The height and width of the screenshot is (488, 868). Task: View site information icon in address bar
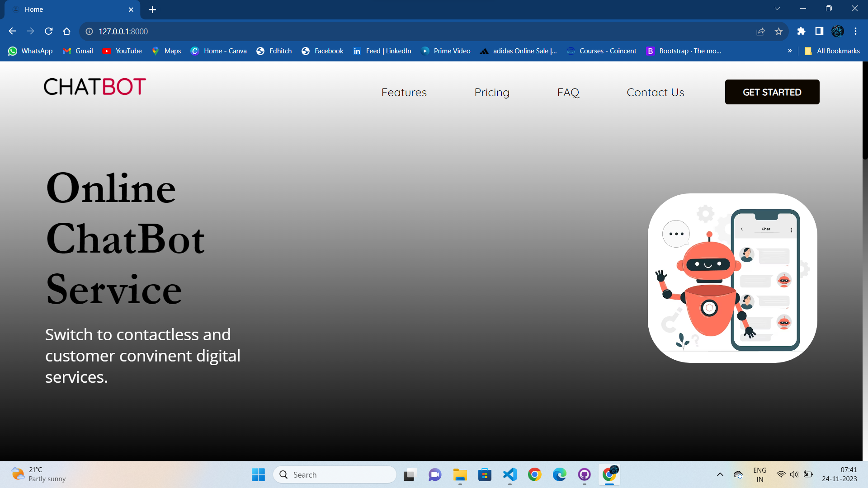(90, 31)
